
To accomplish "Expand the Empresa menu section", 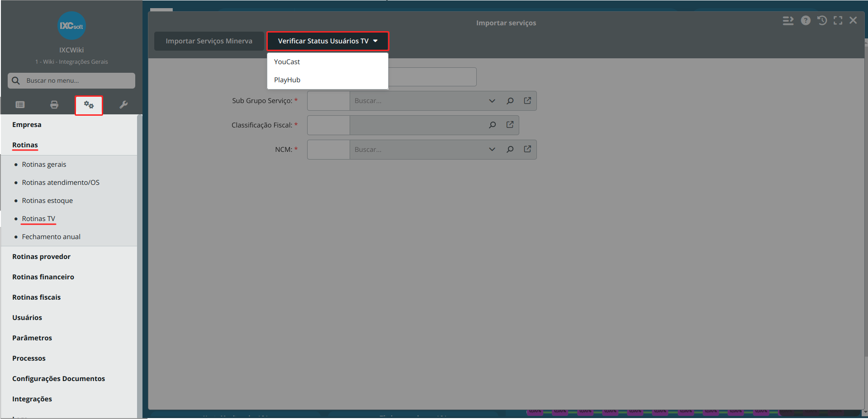I will click(x=27, y=125).
